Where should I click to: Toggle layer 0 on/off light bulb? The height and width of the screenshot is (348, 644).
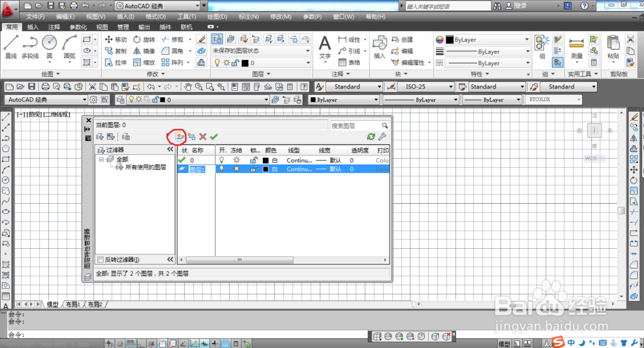click(222, 160)
